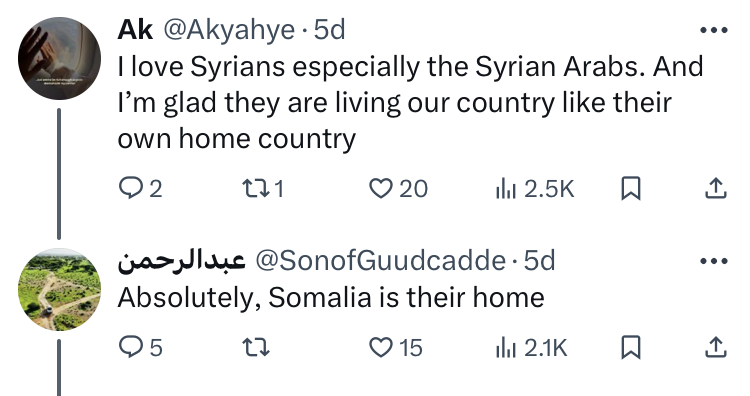Share the 'Somalia is their home' reply
750x396 pixels.
point(716,347)
